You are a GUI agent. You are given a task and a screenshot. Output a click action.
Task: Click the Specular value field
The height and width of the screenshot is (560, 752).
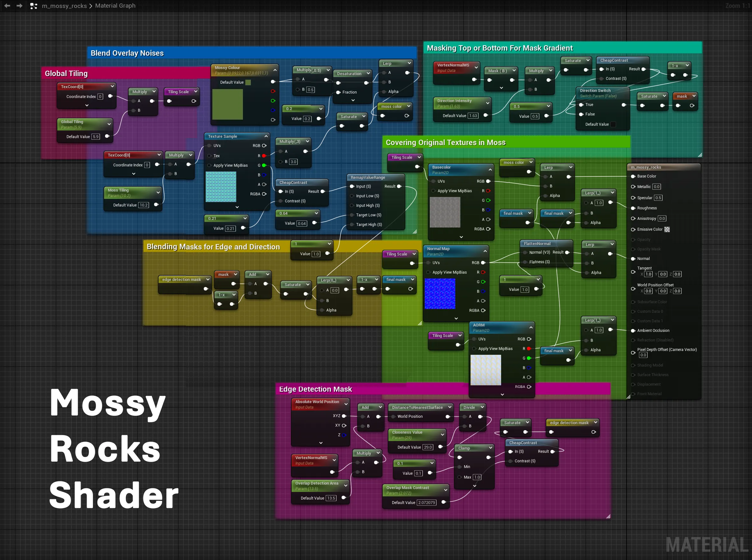658,198
